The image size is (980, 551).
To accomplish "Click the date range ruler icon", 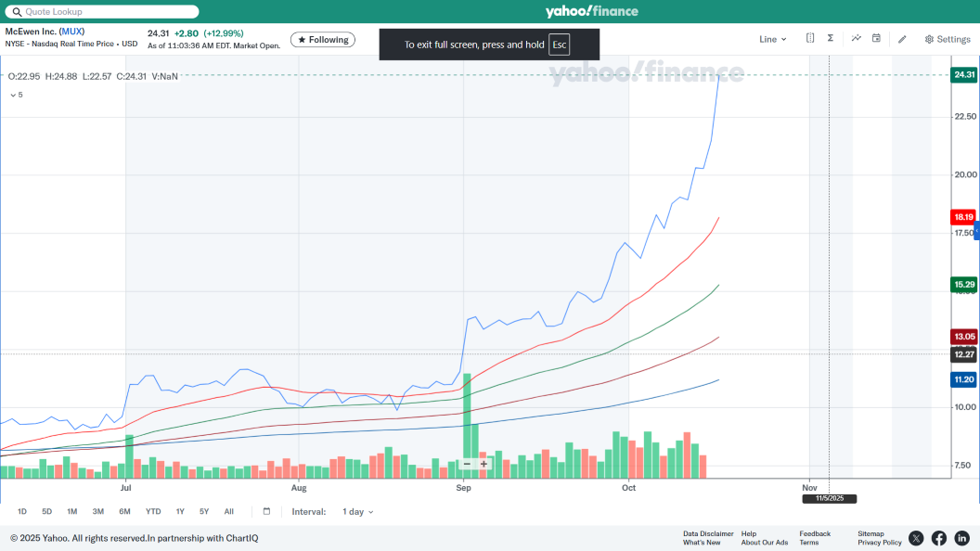I will 810,39.
